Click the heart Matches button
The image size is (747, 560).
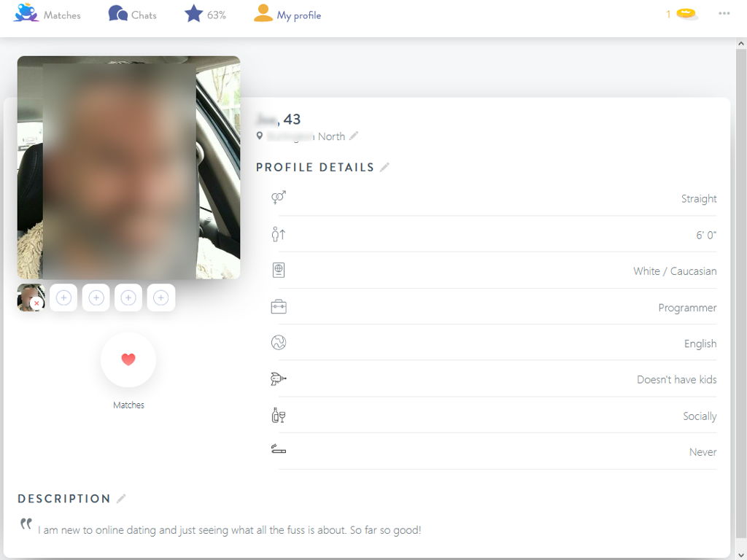tap(128, 359)
